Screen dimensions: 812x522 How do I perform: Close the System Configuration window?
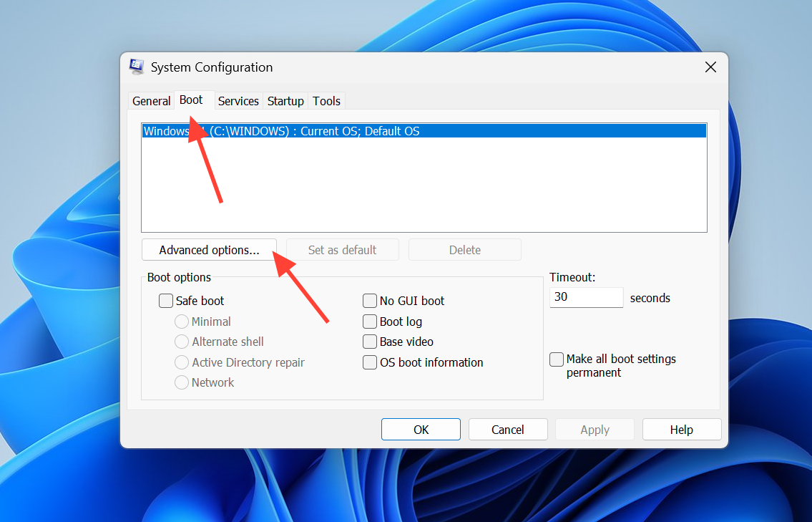point(710,67)
